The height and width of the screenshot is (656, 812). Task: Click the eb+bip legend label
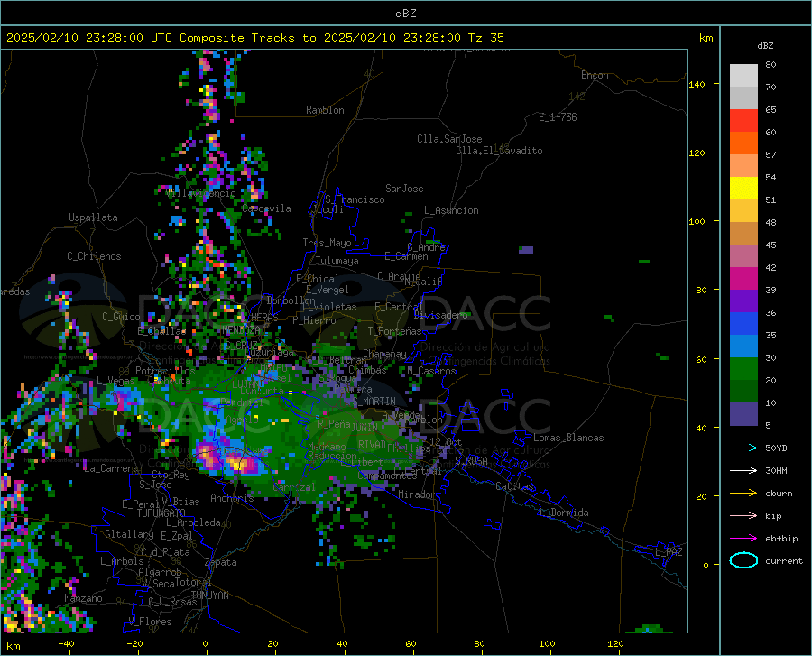[x=781, y=539]
